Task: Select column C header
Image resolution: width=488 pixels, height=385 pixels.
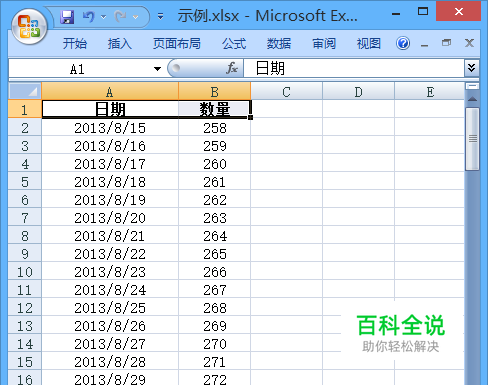Action: [x=286, y=91]
